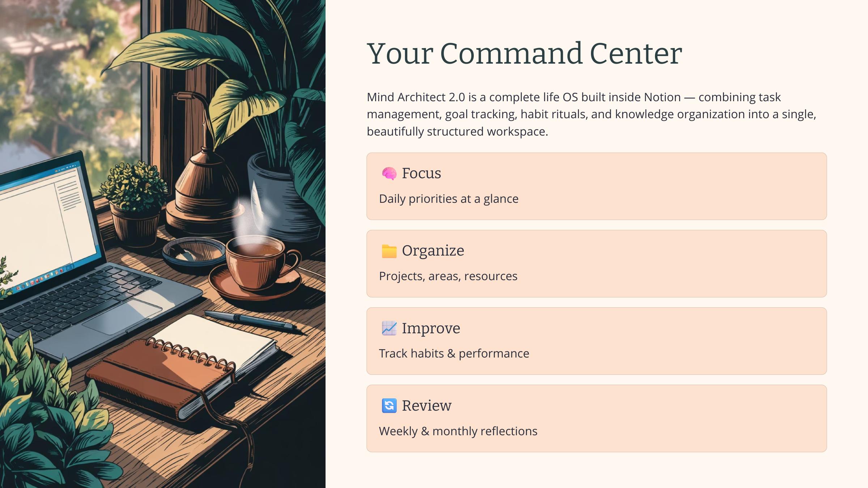Image resolution: width=868 pixels, height=488 pixels.
Task: Click the small potted plant on the windowsill
Action: (x=135, y=202)
